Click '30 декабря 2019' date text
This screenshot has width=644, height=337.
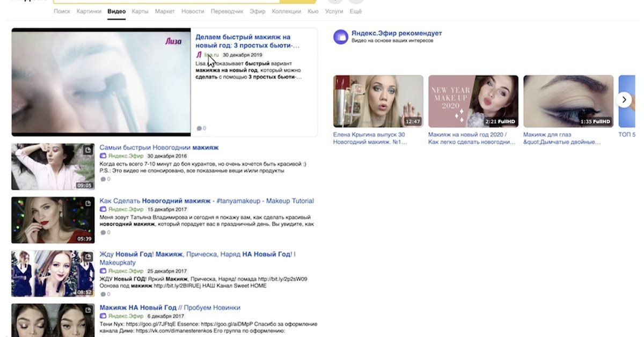tap(242, 55)
